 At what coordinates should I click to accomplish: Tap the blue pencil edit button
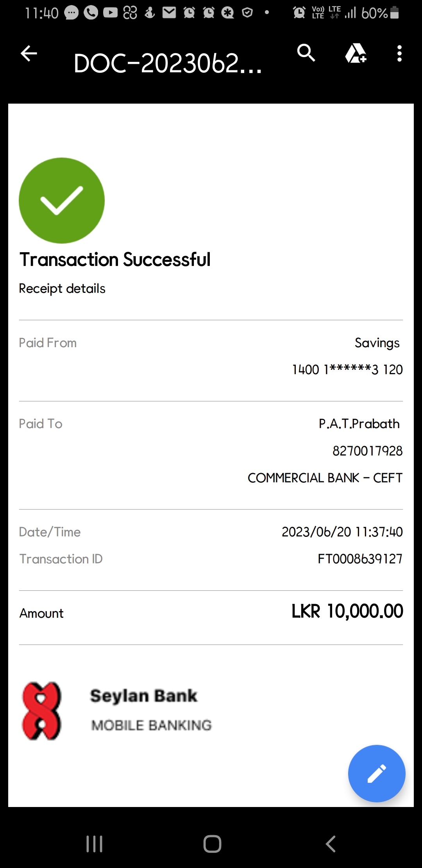[x=377, y=773]
